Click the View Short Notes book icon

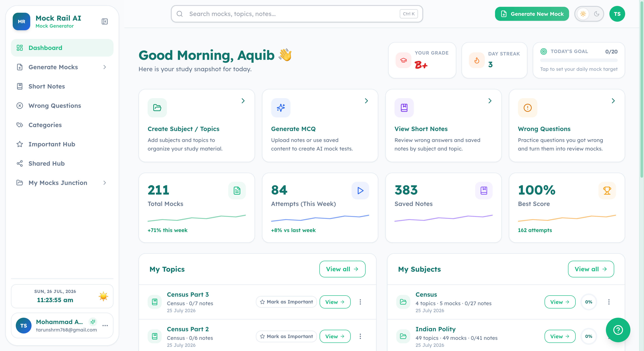click(x=404, y=108)
